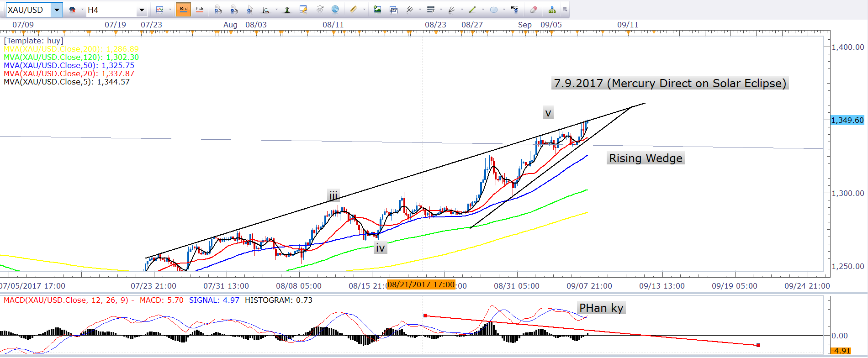
Task: Select the ellipse shape tool
Action: click(494, 10)
